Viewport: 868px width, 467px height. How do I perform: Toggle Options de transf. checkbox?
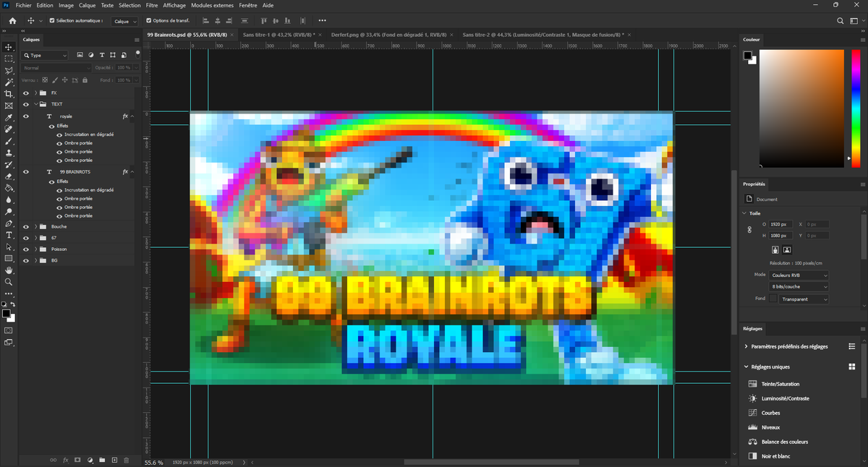click(x=149, y=21)
